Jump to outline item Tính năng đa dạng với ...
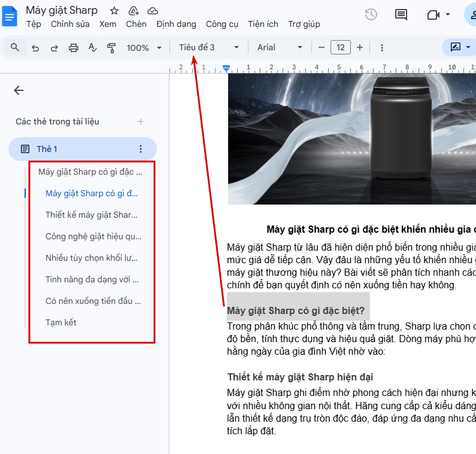This screenshot has width=476, height=454. [x=92, y=279]
